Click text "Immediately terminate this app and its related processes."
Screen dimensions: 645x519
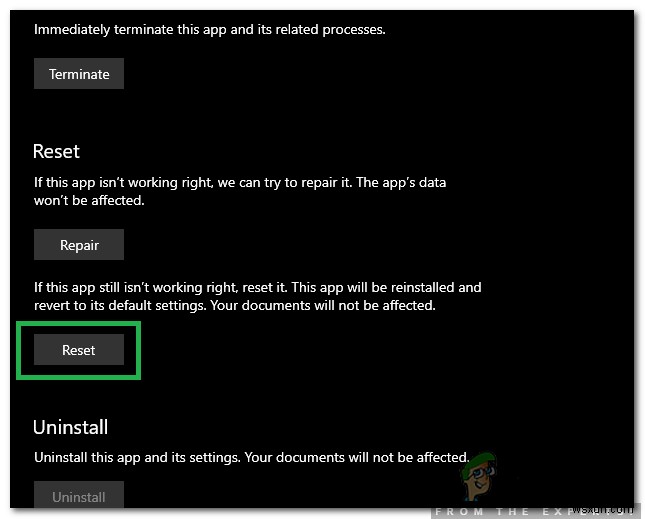[210, 30]
